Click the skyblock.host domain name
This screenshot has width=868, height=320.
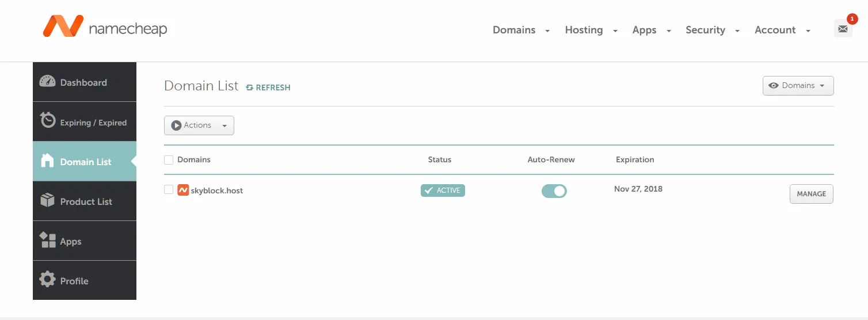click(217, 191)
